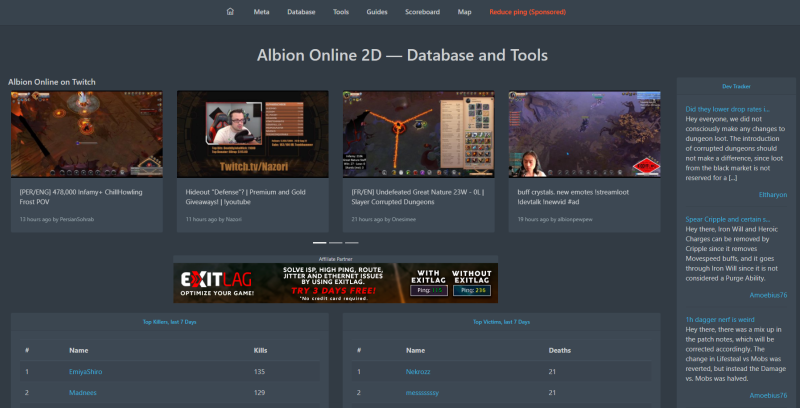The image size is (800, 408).
Task: Open the Database menu
Action: point(301,12)
